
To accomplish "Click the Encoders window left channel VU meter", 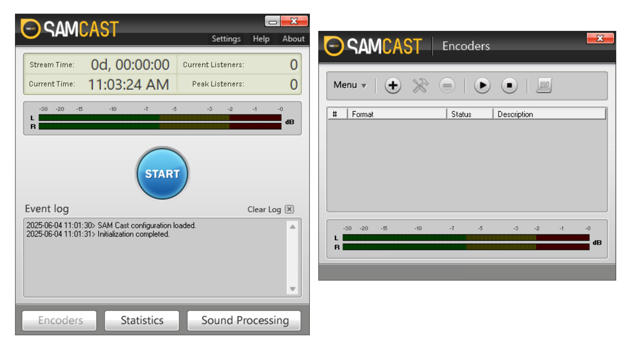I will [466, 237].
